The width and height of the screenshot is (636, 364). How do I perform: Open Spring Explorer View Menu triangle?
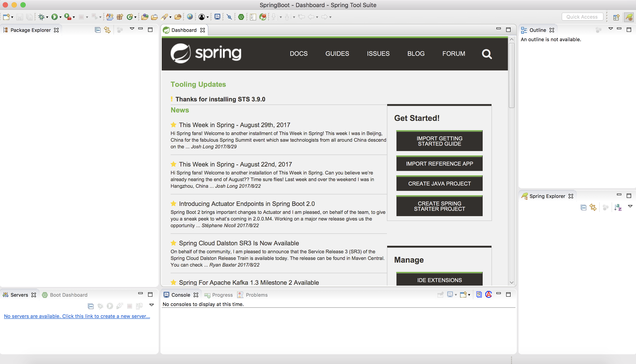tap(630, 206)
